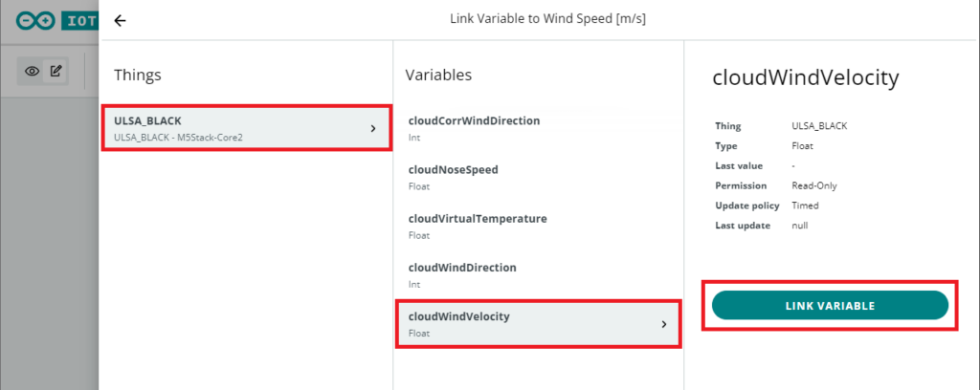
Task: Click the cloudWindVelocity details heading
Action: (x=806, y=78)
